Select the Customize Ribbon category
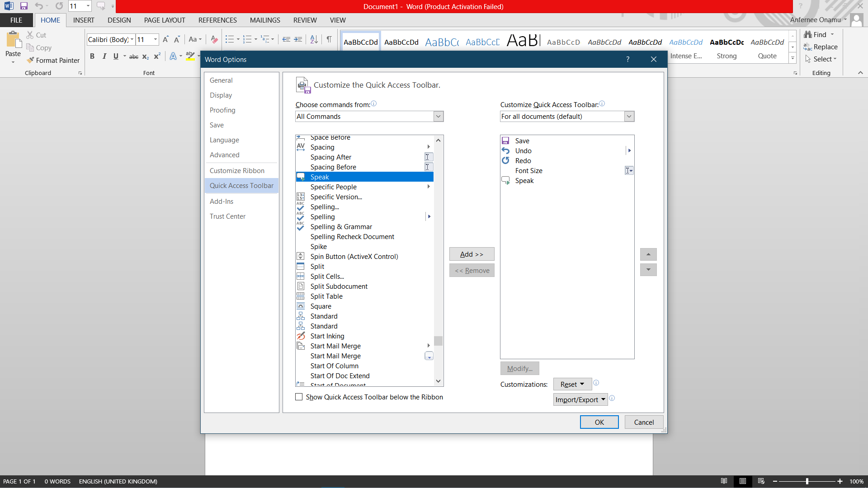This screenshot has width=868, height=488. (x=237, y=170)
